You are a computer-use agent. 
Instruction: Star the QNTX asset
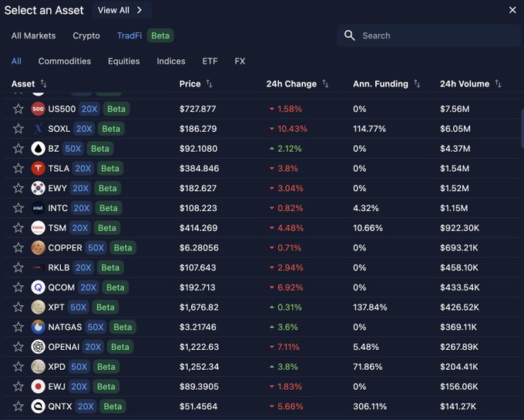[x=18, y=406]
